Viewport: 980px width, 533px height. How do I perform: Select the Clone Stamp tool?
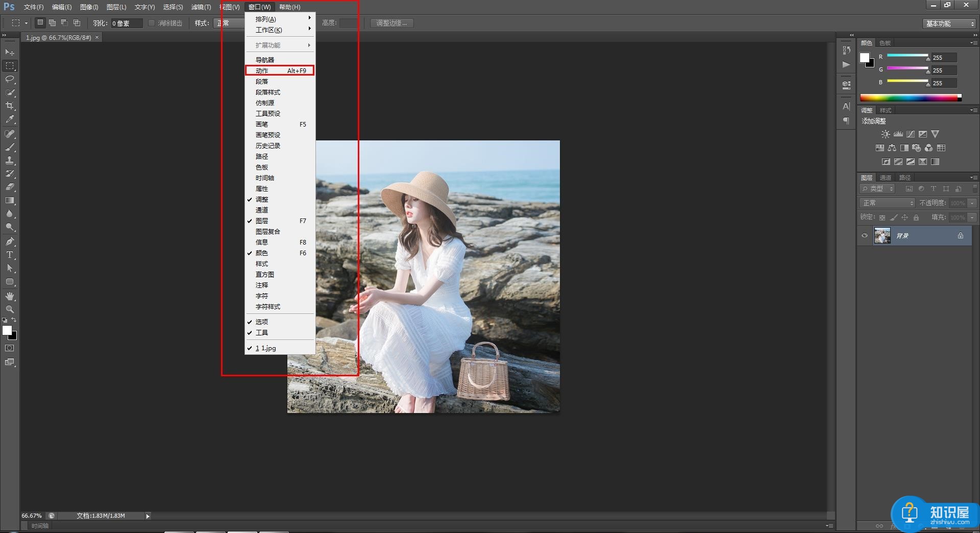click(10, 160)
